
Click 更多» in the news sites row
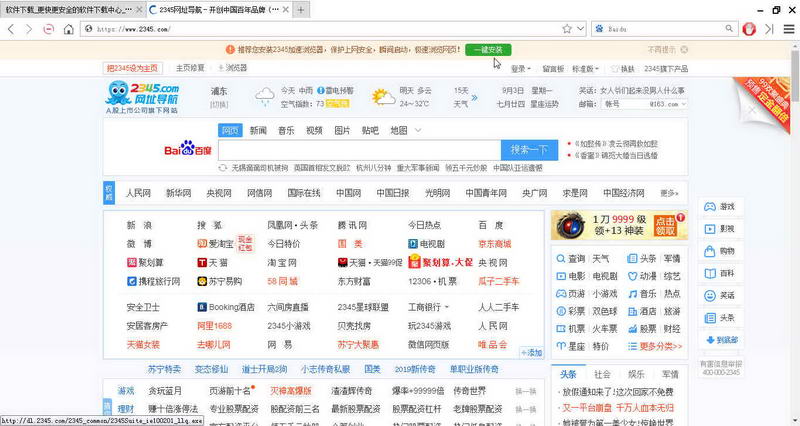point(669,193)
